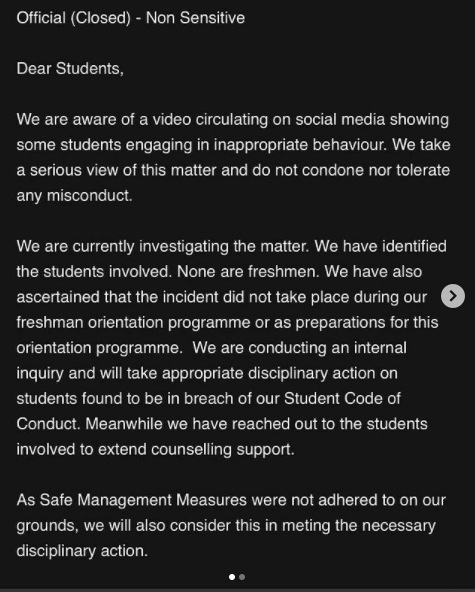Click the sentence 'None are freshmen.'
Screen dimensions: 475x592
[248, 272]
